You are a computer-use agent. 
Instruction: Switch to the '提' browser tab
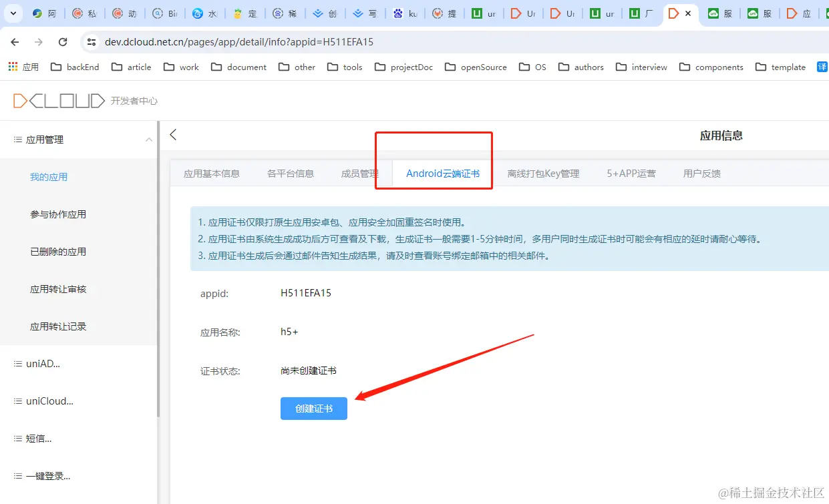[445, 13]
